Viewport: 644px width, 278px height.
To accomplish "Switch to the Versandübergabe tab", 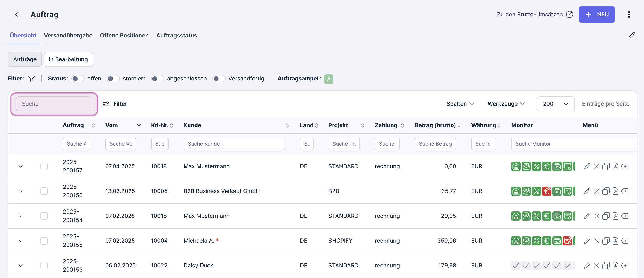I will [68, 36].
